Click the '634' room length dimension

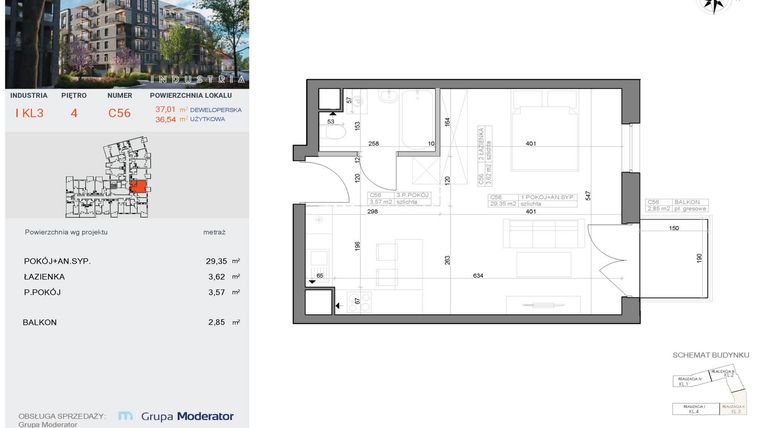click(478, 275)
